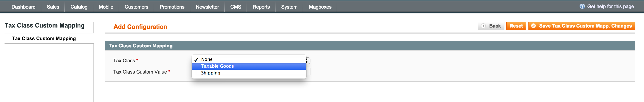Open the Reports menu
This screenshot has height=102, width=644.
261,7
